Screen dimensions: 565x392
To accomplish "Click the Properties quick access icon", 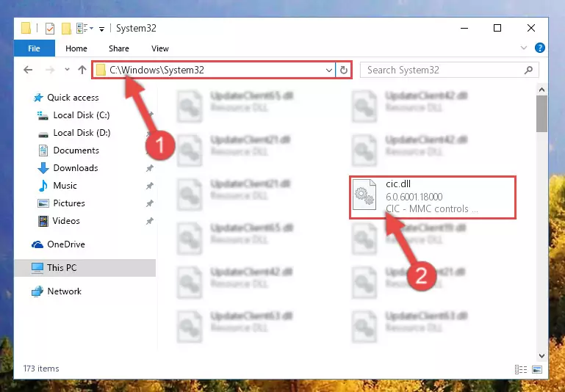I will (x=50, y=28).
